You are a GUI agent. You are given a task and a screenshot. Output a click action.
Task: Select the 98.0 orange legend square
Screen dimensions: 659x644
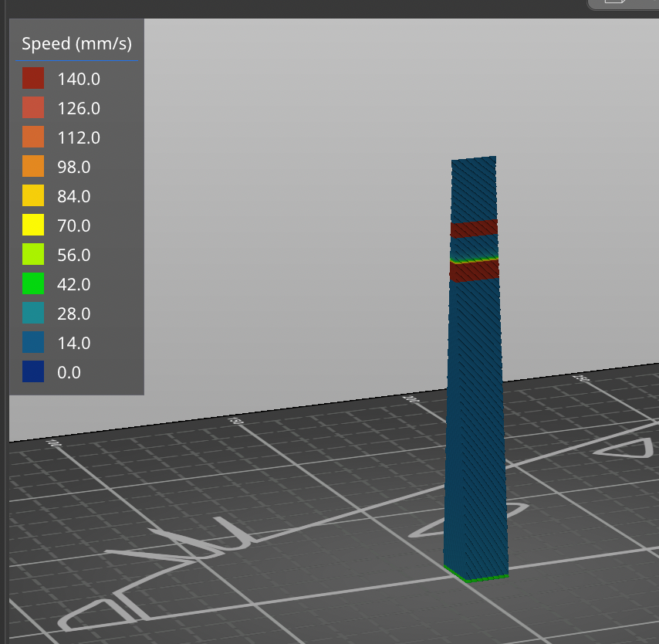tap(32, 167)
